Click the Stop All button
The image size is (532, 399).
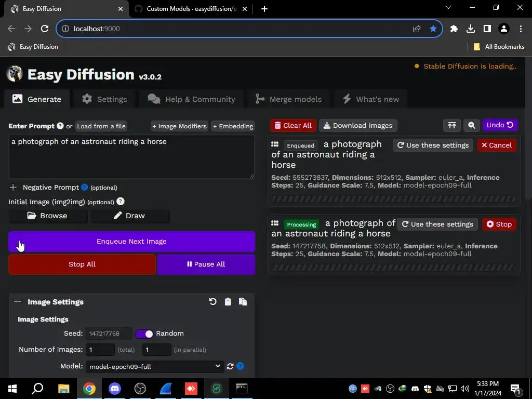tap(82, 264)
